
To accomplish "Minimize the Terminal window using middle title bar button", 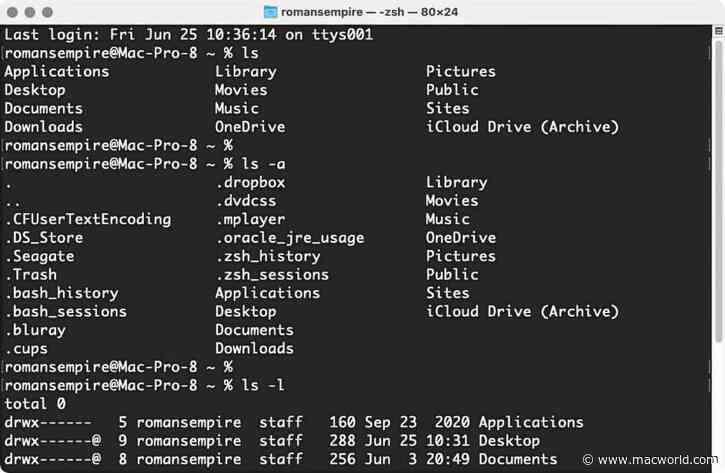I will click(30, 12).
